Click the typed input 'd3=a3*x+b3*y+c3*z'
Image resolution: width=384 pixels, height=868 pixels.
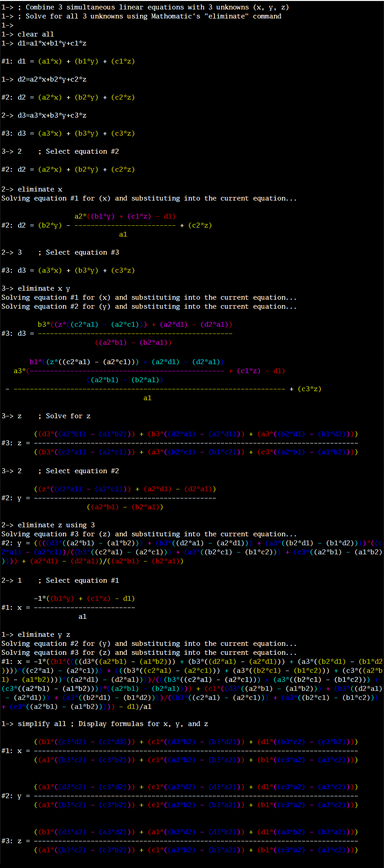tap(52, 115)
